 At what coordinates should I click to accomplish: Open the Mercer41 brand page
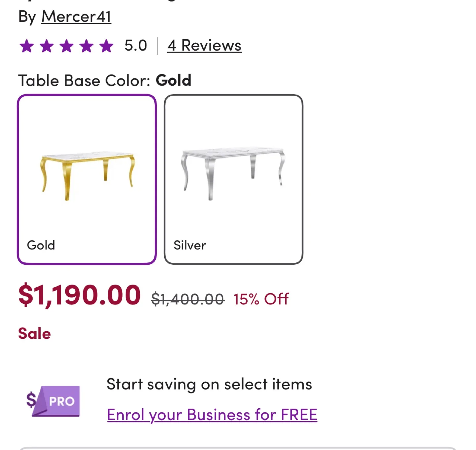pyautogui.click(x=76, y=16)
